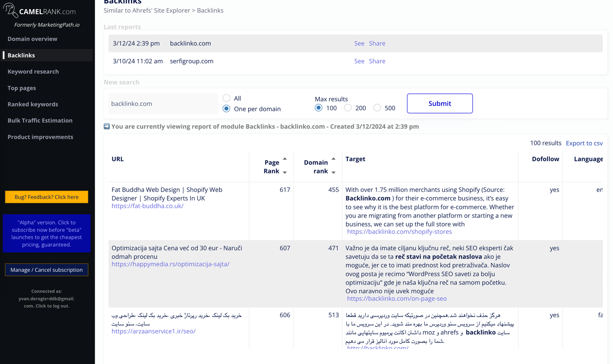
Task: Click the Fat Buddha Web Design title
Action: pyautogui.click(x=167, y=194)
